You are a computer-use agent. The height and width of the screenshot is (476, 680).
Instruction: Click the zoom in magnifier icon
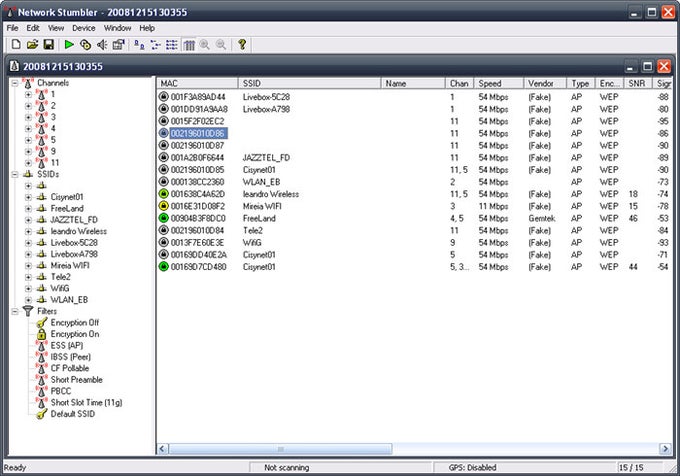click(205, 44)
